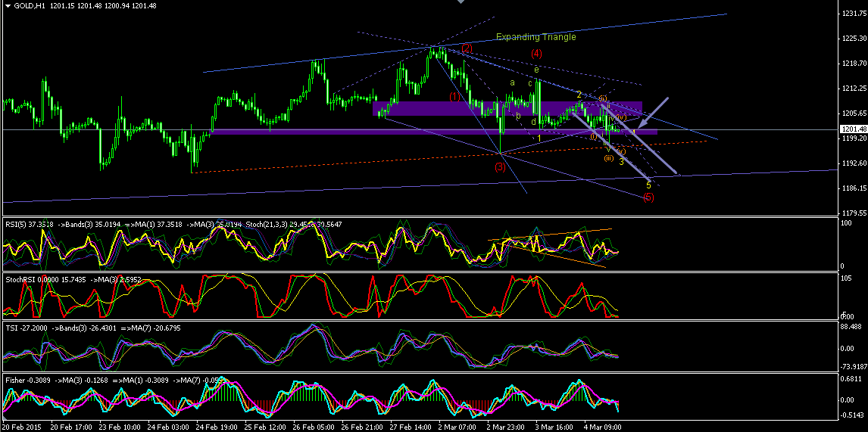Click the 4 Mar 09:00 time label

[604, 427]
